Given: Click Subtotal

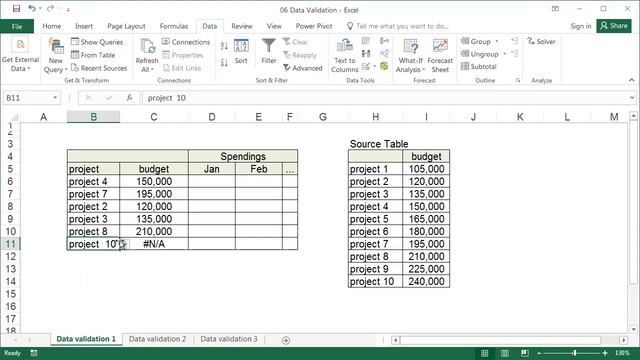Looking at the screenshot, I should point(478,66).
